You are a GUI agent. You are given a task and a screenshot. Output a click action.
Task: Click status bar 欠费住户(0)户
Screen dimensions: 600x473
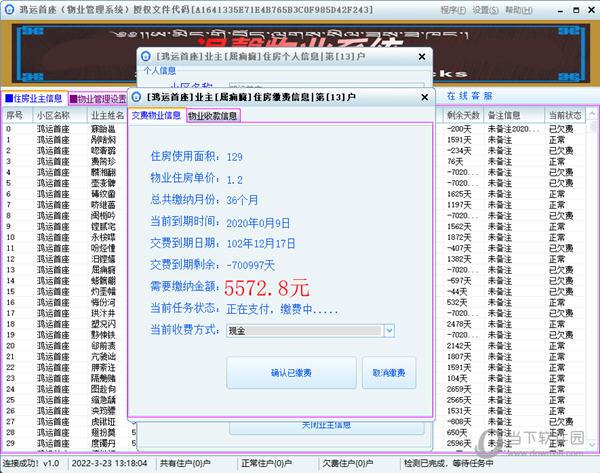coord(348,463)
